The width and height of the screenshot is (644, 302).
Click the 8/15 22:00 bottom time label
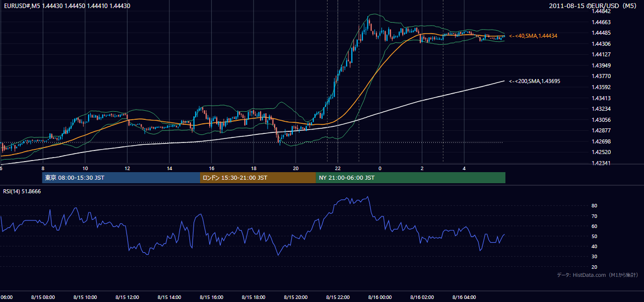(338, 297)
